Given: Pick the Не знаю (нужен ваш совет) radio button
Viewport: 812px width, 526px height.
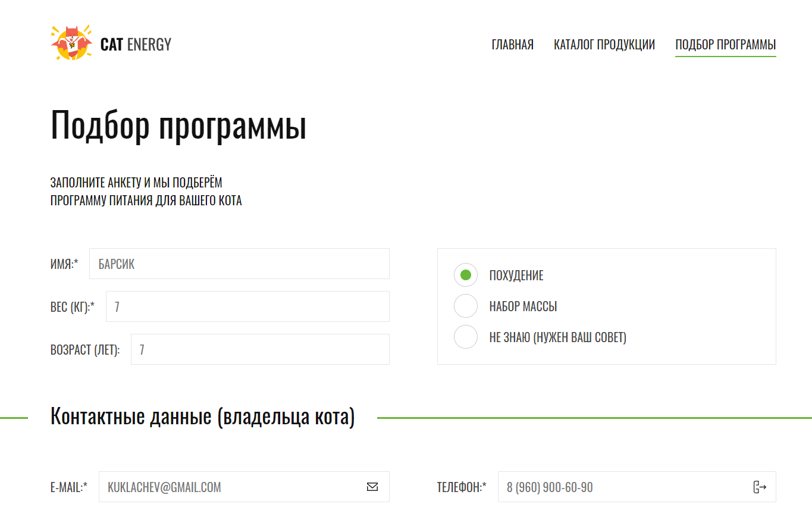Looking at the screenshot, I should (x=466, y=337).
